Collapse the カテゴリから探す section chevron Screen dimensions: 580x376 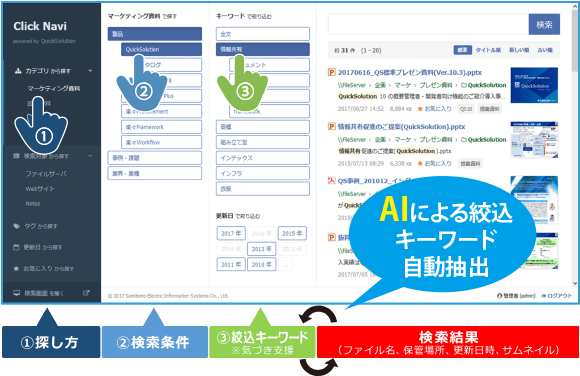pyautogui.click(x=90, y=71)
